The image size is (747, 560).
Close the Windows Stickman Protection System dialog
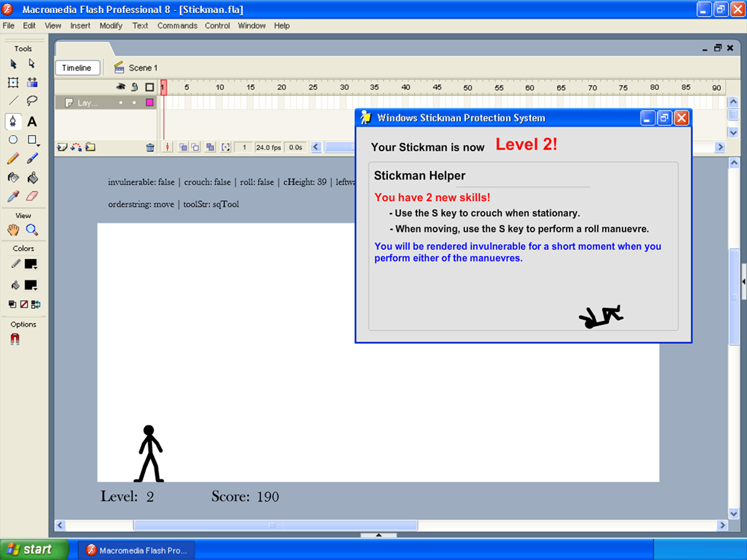(x=682, y=118)
